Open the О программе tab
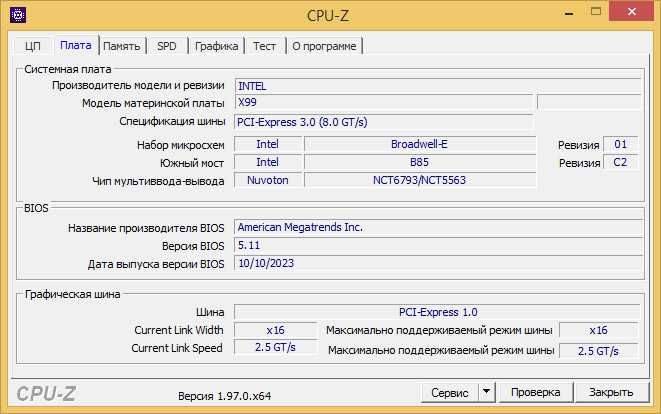 (324, 46)
